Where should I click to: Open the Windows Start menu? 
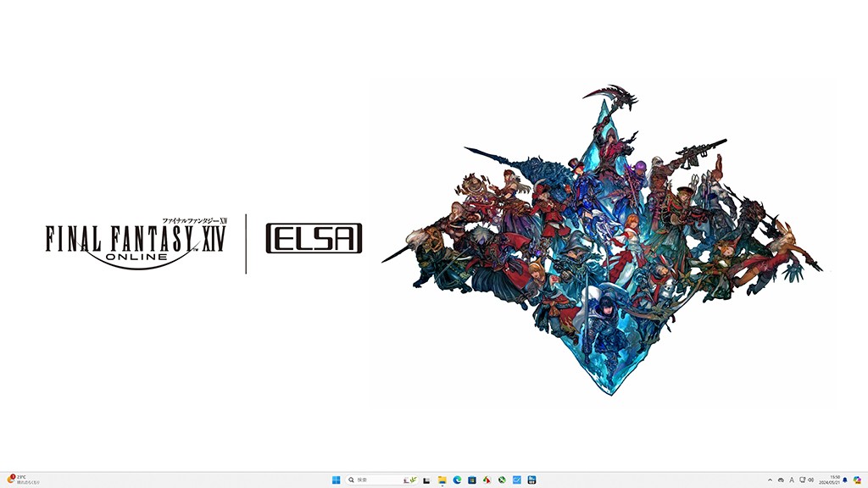(336, 480)
